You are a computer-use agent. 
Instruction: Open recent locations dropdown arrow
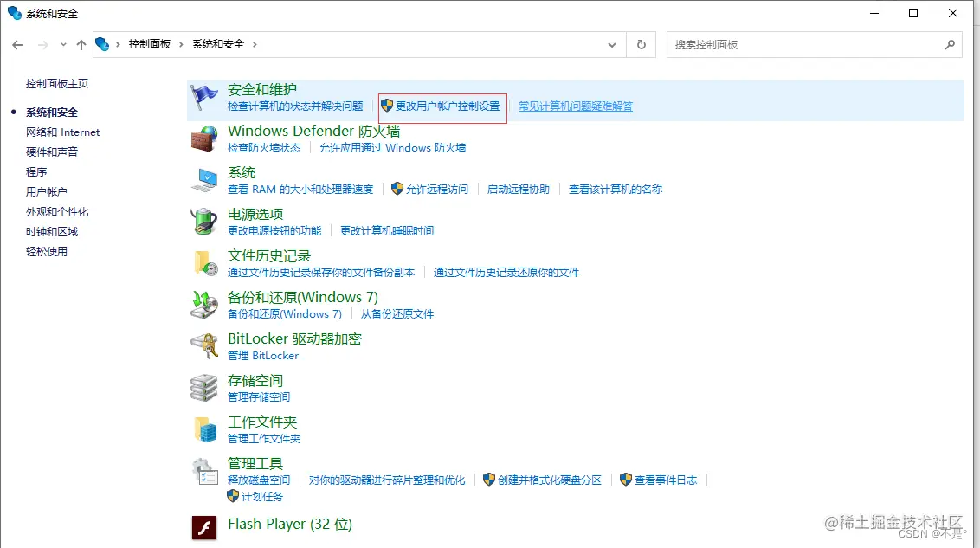[63, 44]
